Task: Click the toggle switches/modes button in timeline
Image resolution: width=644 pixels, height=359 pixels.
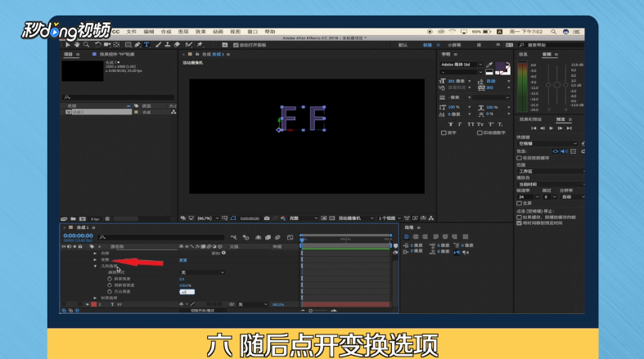Action: (202, 311)
